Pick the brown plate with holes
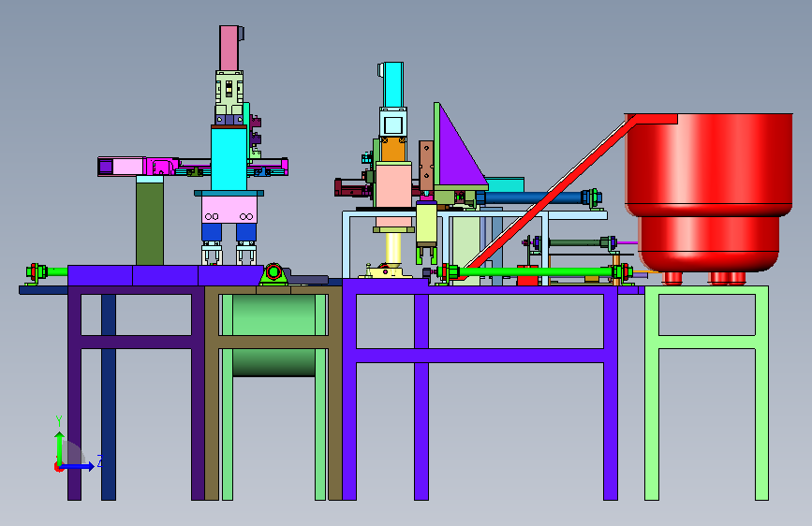Viewport: 812px width, 526px height. 426,166
